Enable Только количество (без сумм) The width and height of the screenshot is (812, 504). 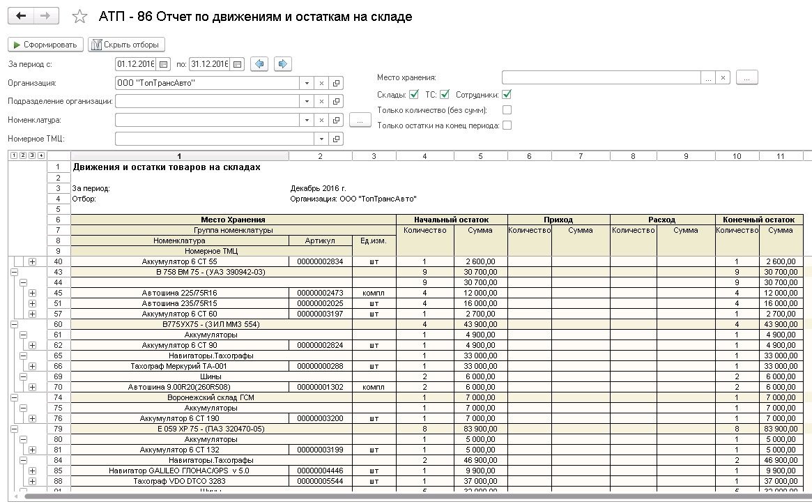(507, 110)
